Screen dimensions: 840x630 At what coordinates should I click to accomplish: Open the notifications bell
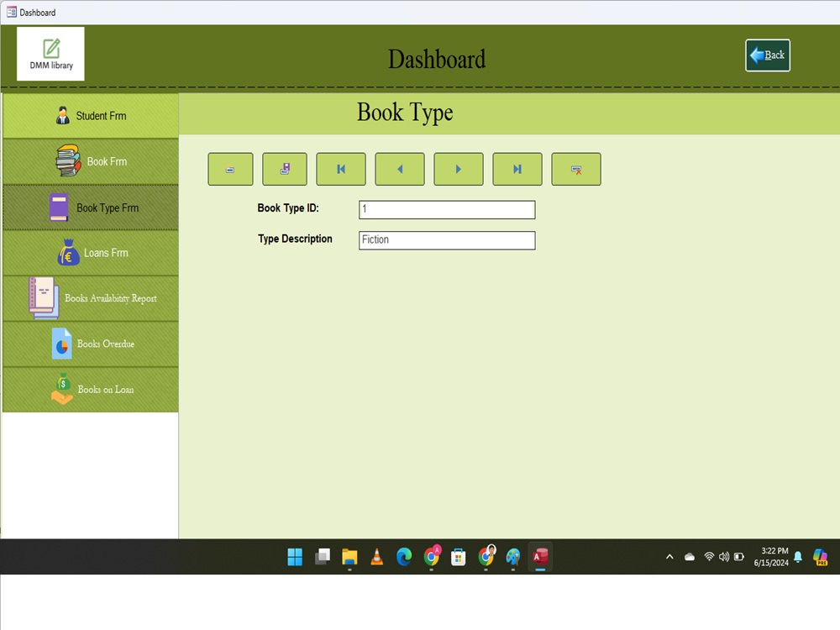pos(798,557)
